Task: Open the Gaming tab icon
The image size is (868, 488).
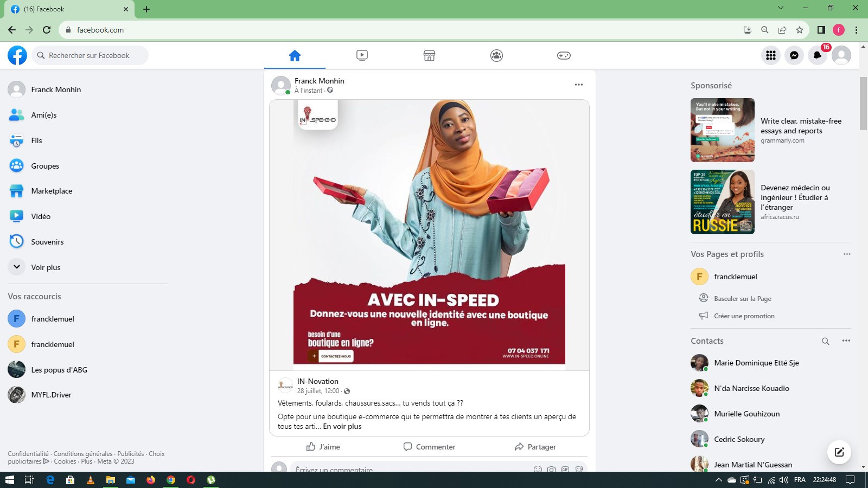Action: pyautogui.click(x=564, y=55)
